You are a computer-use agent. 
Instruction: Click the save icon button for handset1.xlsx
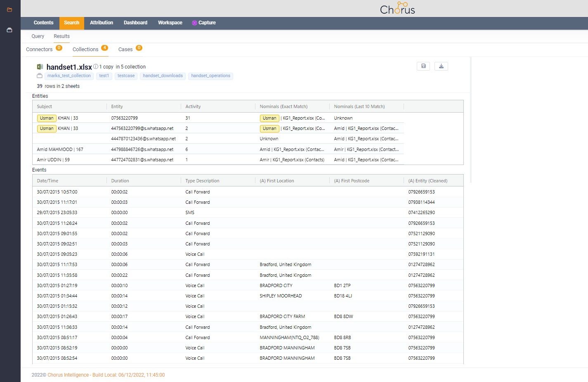tap(423, 66)
